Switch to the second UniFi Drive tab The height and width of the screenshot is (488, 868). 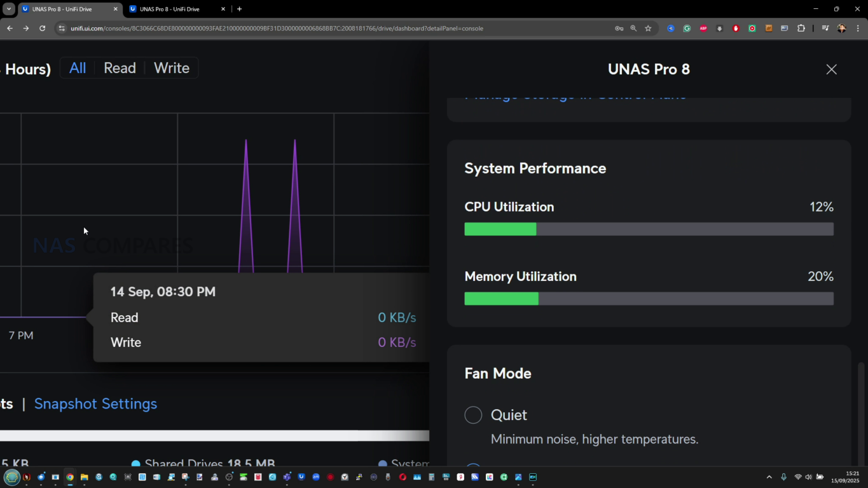pyautogui.click(x=176, y=9)
